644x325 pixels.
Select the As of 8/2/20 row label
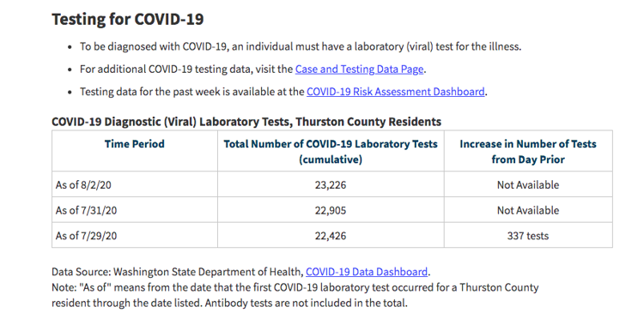(83, 184)
